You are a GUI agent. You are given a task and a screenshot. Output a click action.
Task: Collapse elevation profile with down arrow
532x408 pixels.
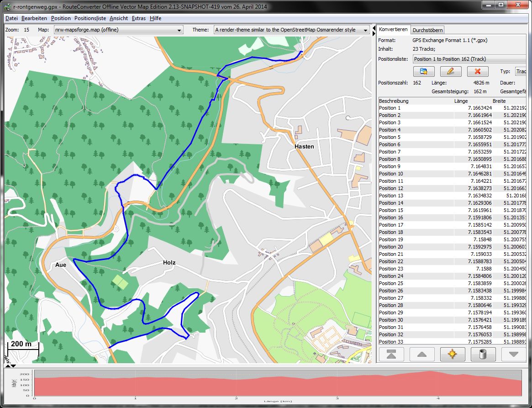coord(13,366)
